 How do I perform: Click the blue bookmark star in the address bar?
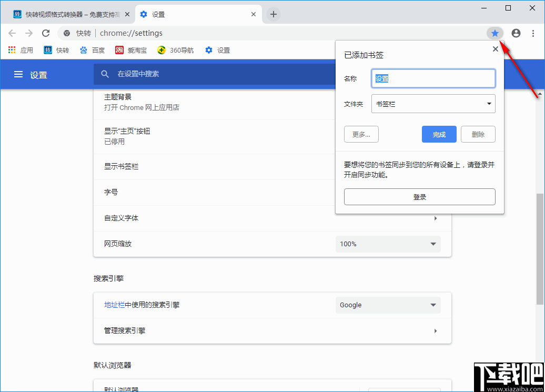pos(494,33)
